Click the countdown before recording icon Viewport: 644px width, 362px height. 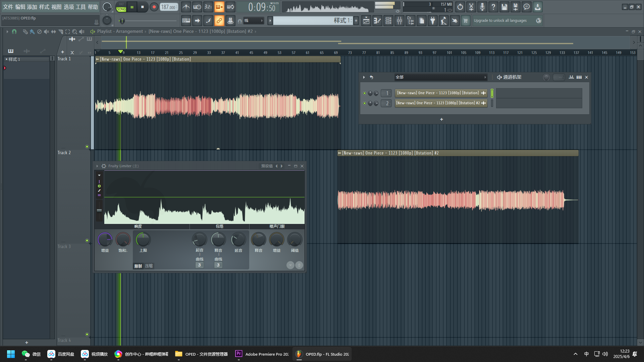click(x=208, y=7)
